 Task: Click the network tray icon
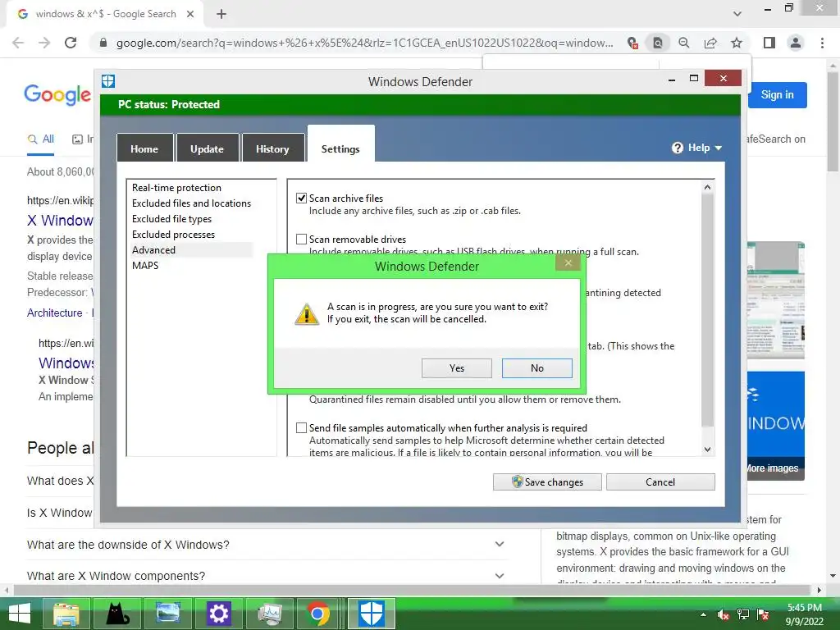(743, 614)
